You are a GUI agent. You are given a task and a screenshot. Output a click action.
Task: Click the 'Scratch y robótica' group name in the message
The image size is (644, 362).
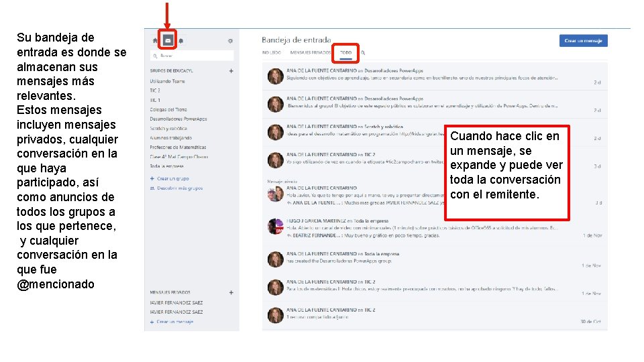(384, 127)
